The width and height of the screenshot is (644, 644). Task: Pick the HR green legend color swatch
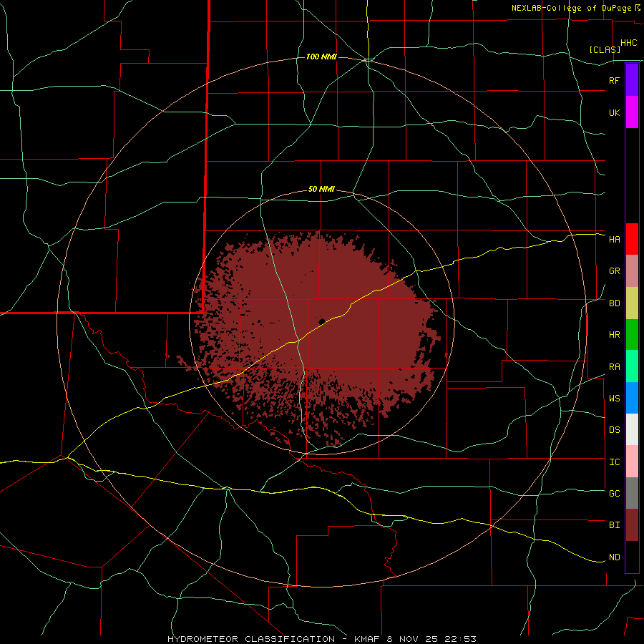[632, 334]
